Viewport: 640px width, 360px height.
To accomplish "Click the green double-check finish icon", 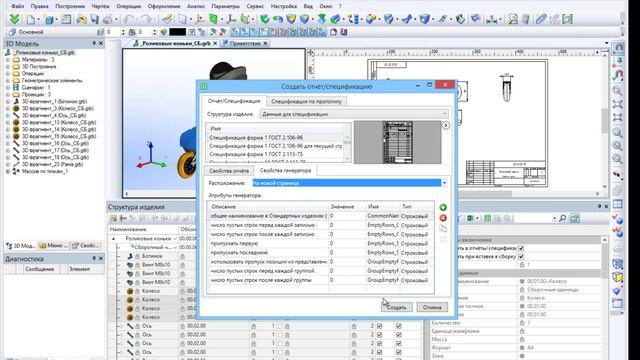I will [15, 19].
